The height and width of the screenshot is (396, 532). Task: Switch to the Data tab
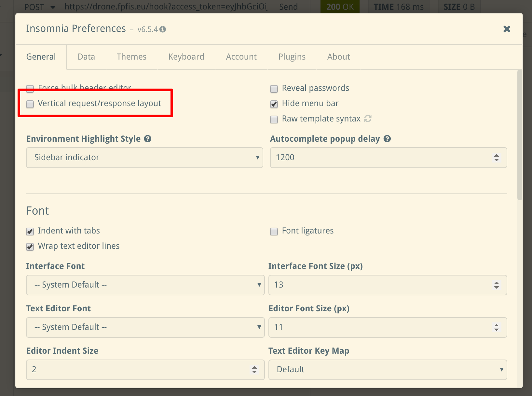pyautogui.click(x=86, y=57)
